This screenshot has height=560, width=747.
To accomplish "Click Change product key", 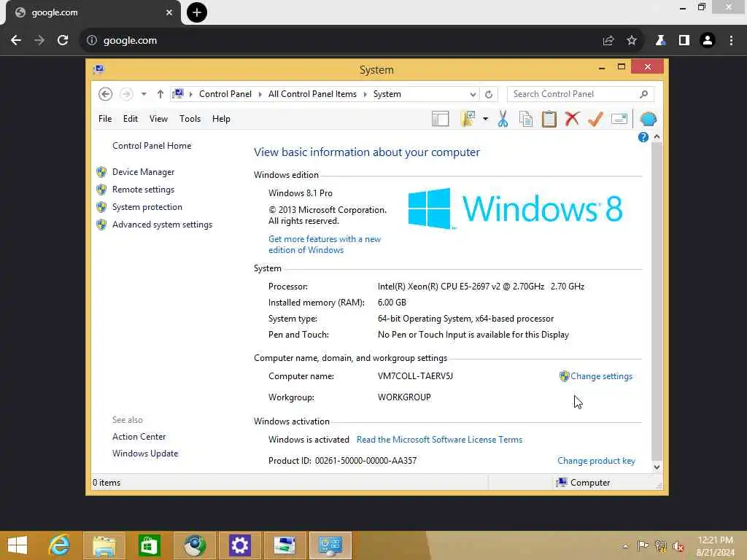I will (596, 461).
